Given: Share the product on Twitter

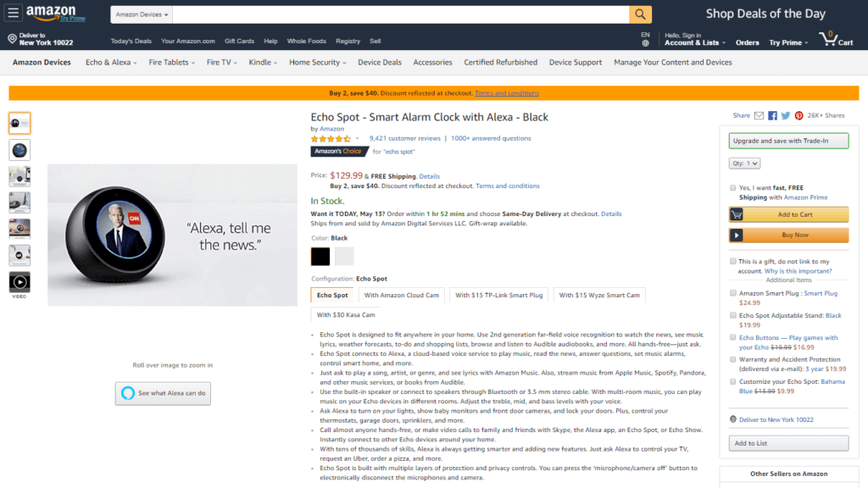Looking at the screenshot, I should [x=786, y=115].
